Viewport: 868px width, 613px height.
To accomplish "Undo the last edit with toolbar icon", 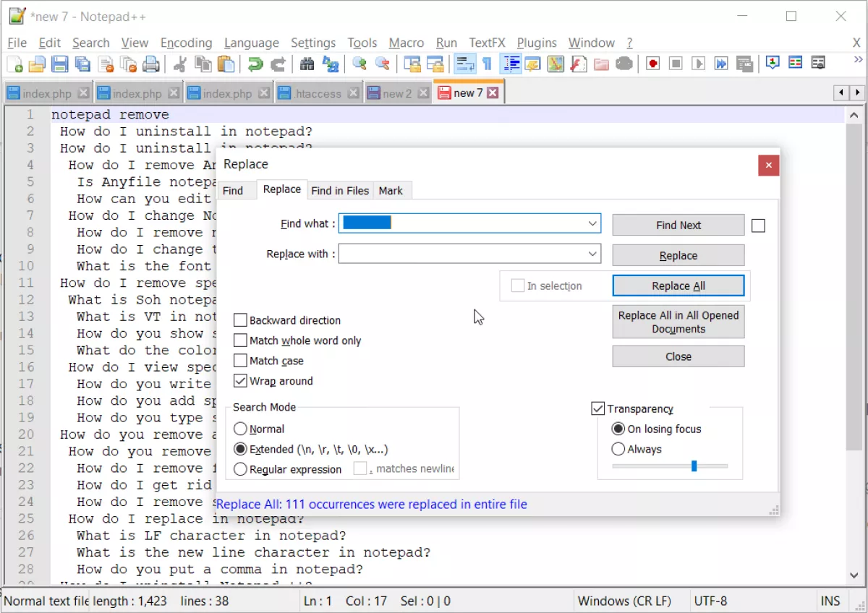I will [x=253, y=64].
